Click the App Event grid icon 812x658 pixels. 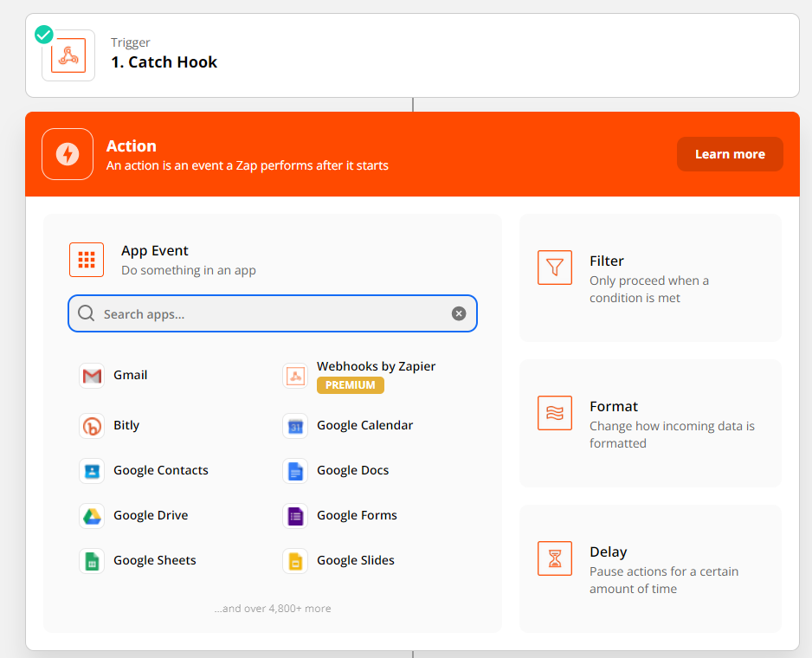(x=87, y=260)
